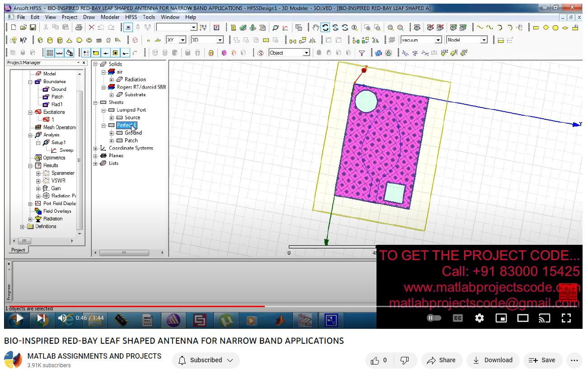Screen dimensions: 588x374
Task: Toggle the YouTube autoplay switch
Action: [x=434, y=318]
